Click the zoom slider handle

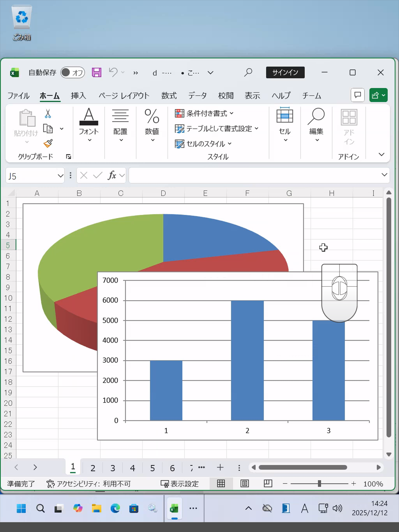point(319,484)
